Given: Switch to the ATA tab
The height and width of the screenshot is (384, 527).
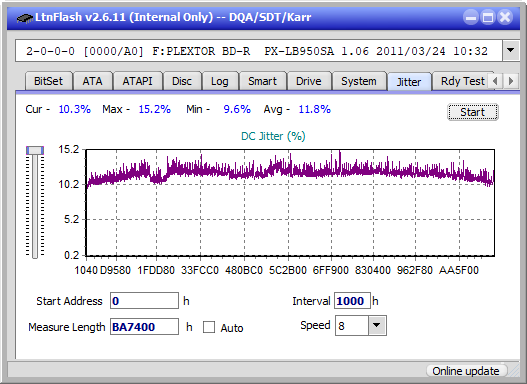Looking at the screenshot, I should (x=92, y=81).
